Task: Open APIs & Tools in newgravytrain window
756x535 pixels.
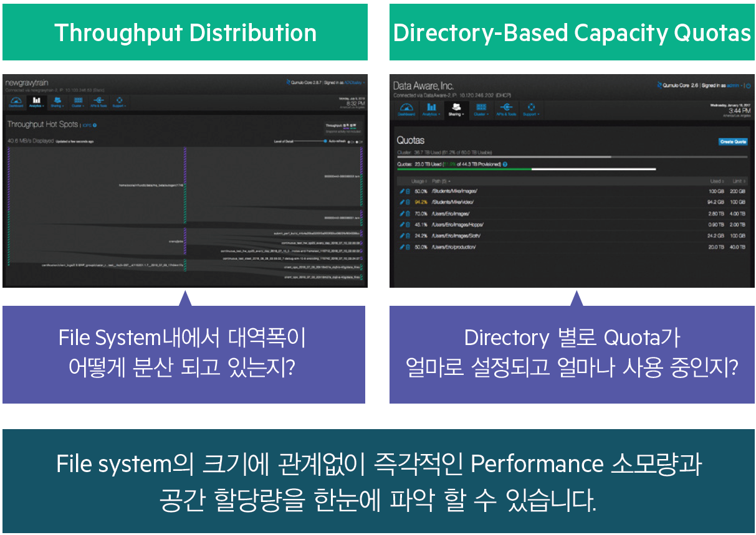Action: coord(98,102)
